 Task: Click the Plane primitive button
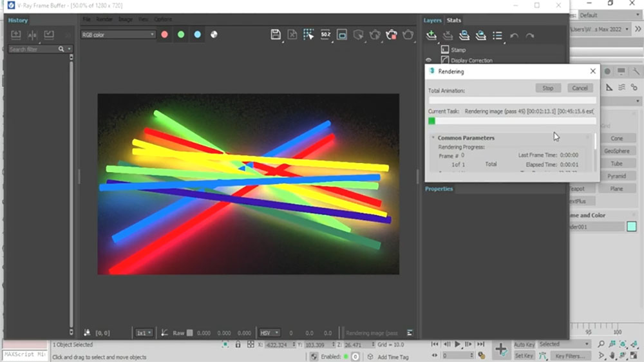tap(616, 189)
